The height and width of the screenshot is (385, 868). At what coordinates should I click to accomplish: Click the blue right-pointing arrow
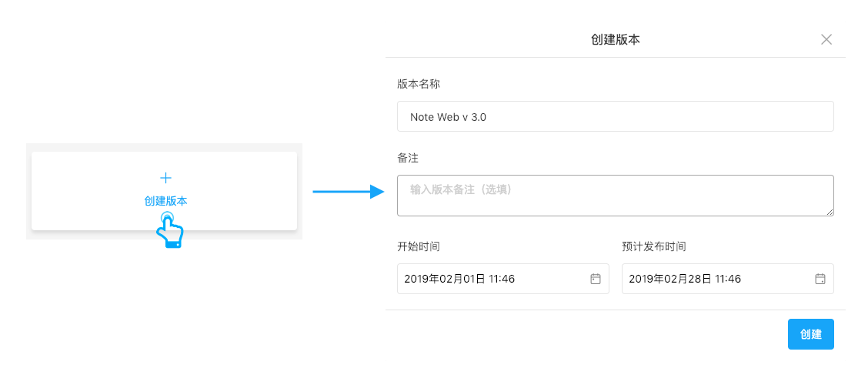pyautogui.click(x=349, y=192)
